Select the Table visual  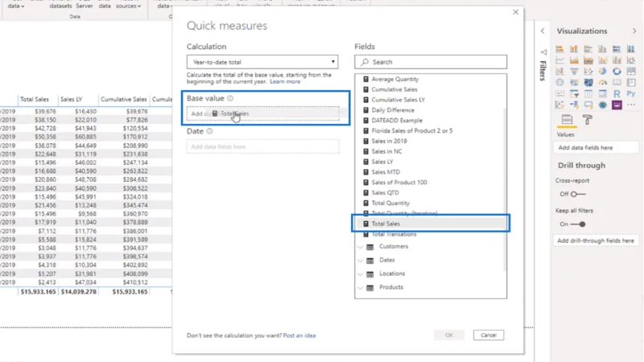click(x=588, y=93)
